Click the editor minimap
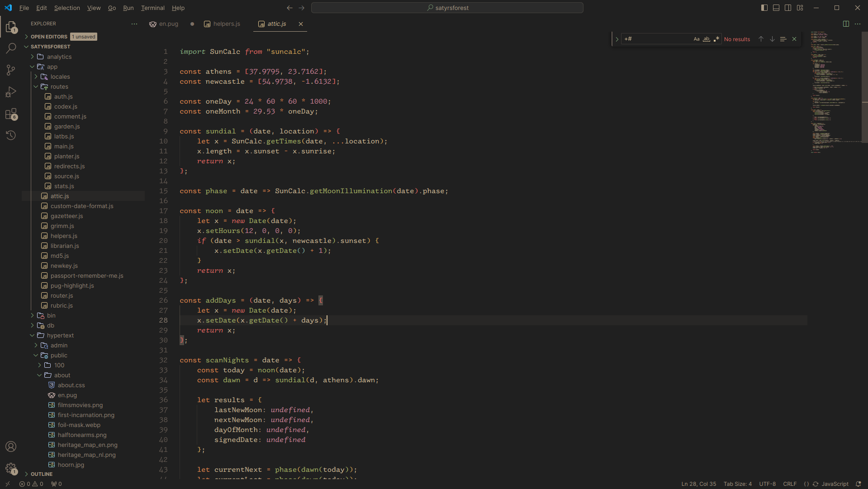This screenshot has height=489, width=868. (x=835, y=93)
